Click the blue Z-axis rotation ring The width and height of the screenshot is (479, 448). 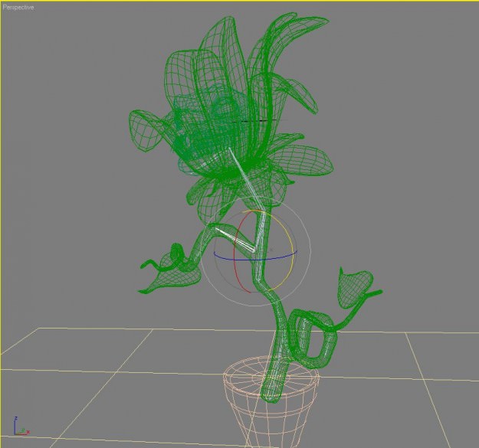pos(255,260)
